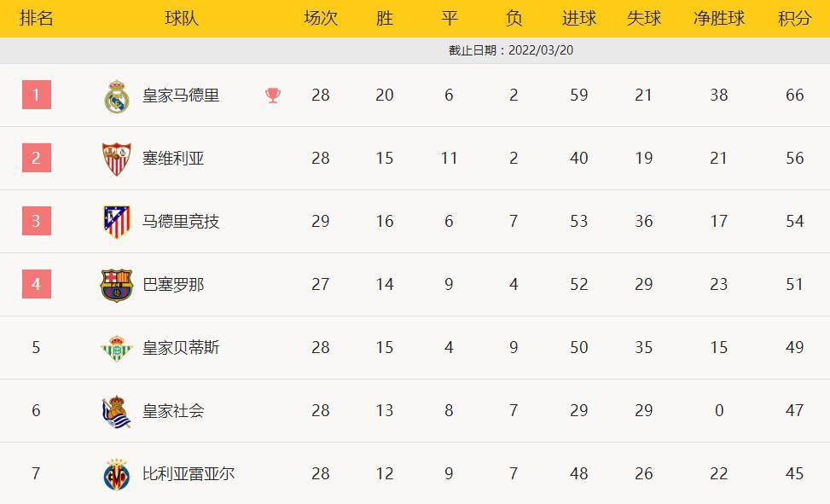Click the 截止日期 2022/03/20 label

coord(511,50)
